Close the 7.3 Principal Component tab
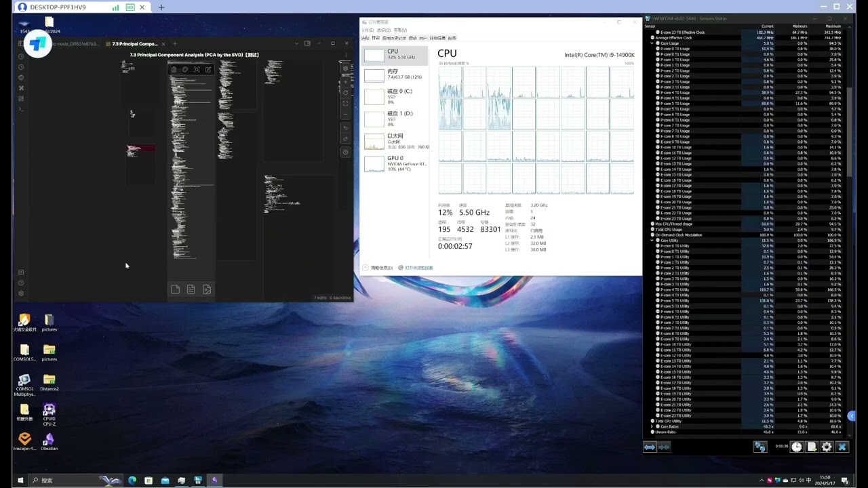This screenshot has height=488, width=868. (163, 44)
